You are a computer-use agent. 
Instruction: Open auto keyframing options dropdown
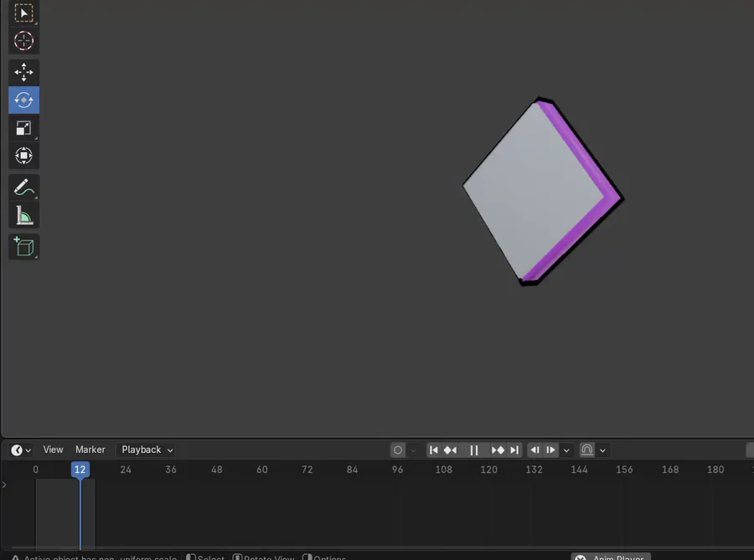click(413, 450)
